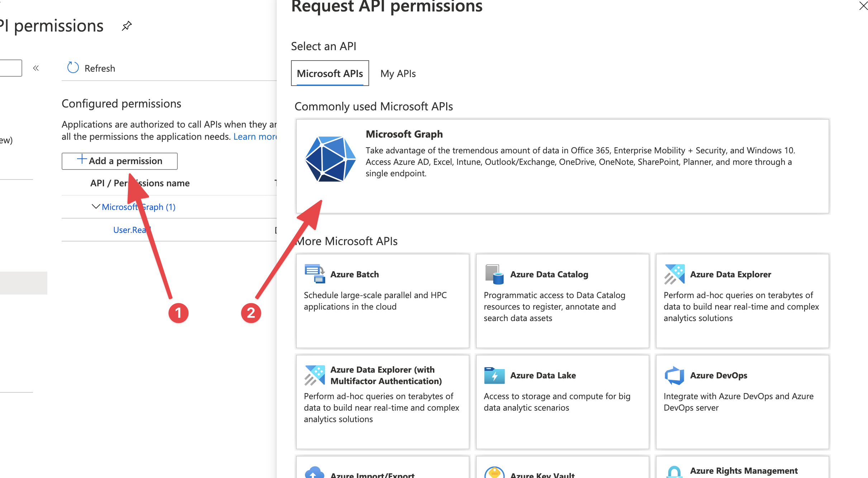
Task: Open the User.Read permission link
Action: [x=132, y=230]
